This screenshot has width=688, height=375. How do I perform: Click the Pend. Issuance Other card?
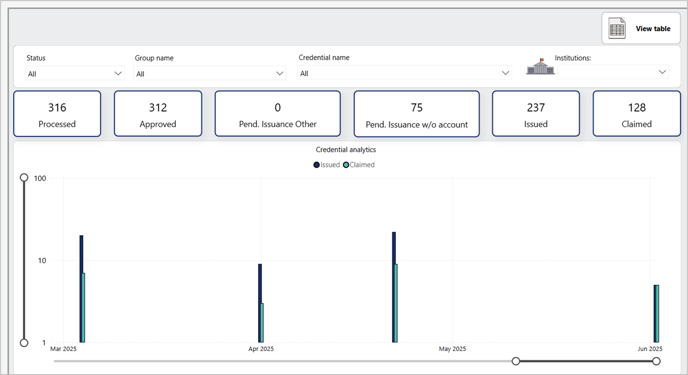click(278, 114)
